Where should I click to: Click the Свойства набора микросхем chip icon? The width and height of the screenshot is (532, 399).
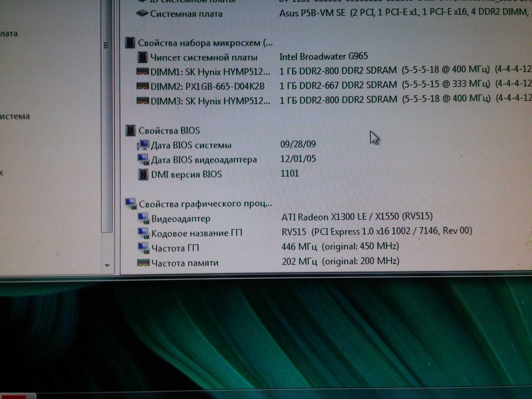tap(130, 43)
